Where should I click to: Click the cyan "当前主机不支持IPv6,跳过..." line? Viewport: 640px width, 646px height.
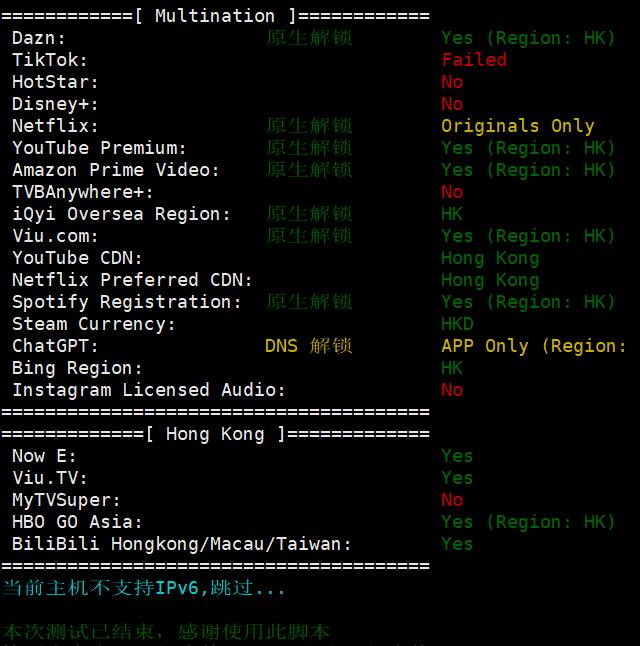pos(144,588)
